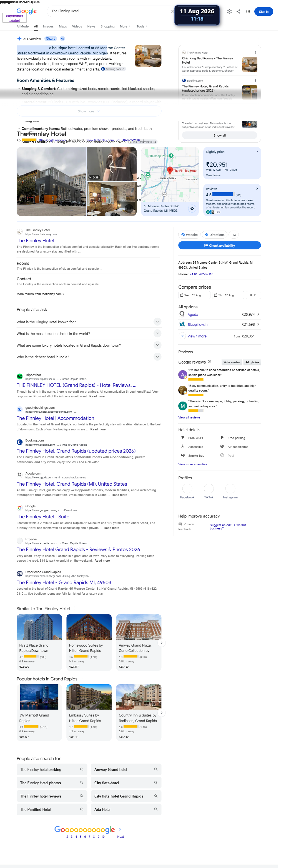Click search icon beside Amway Grand hotel
Screen dimensions: 281x868
[x=156, y=769]
